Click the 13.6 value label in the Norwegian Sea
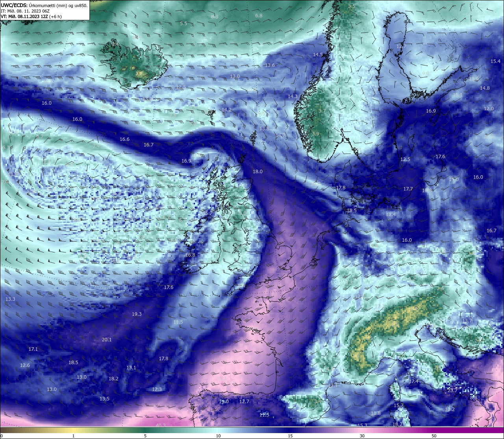Image resolution: width=504 pixels, height=439 pixels. click(270, 65)
